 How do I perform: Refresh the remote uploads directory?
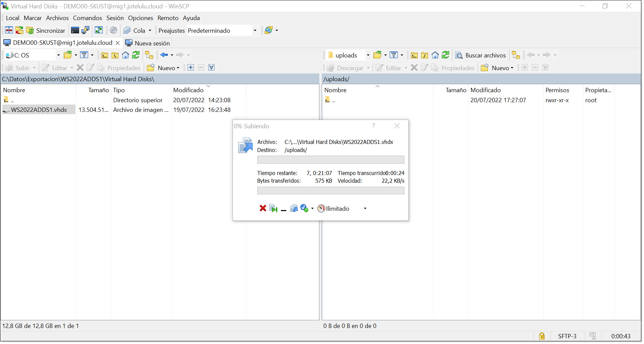coord(445,55)
